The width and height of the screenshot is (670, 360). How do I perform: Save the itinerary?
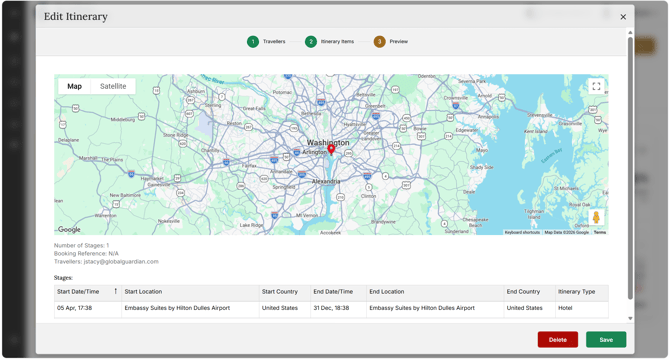point(606,340)
